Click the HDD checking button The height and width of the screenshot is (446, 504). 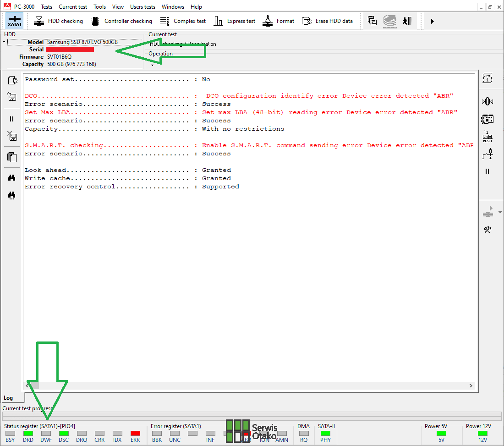[x=59, y=21]
